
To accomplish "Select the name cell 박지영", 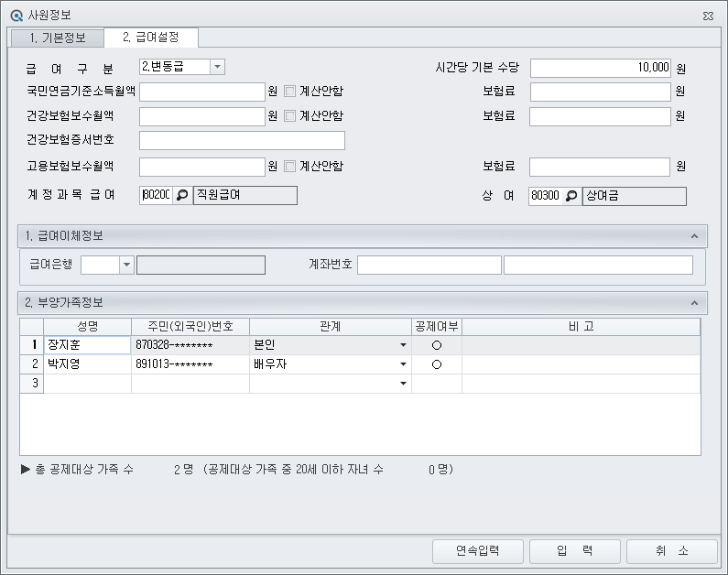I will click(x=87, y=364).
